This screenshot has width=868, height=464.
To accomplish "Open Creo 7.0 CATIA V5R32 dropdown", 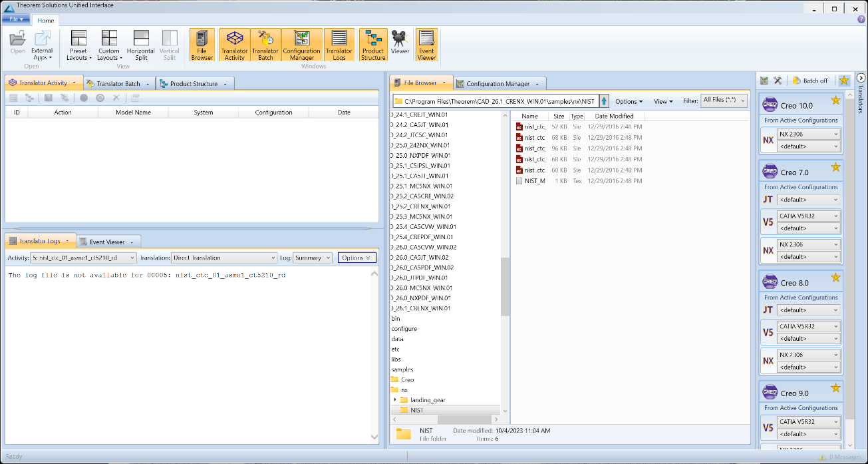I will pyautogui.click(x=809, y=216).
